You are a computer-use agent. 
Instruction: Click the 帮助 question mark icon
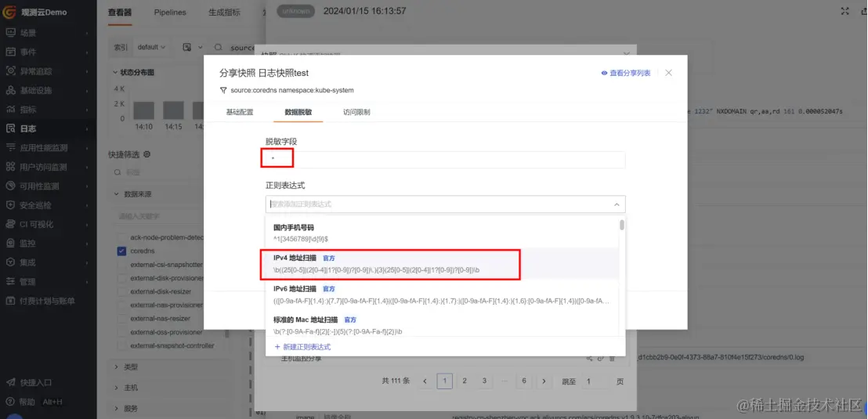point(10,401)
